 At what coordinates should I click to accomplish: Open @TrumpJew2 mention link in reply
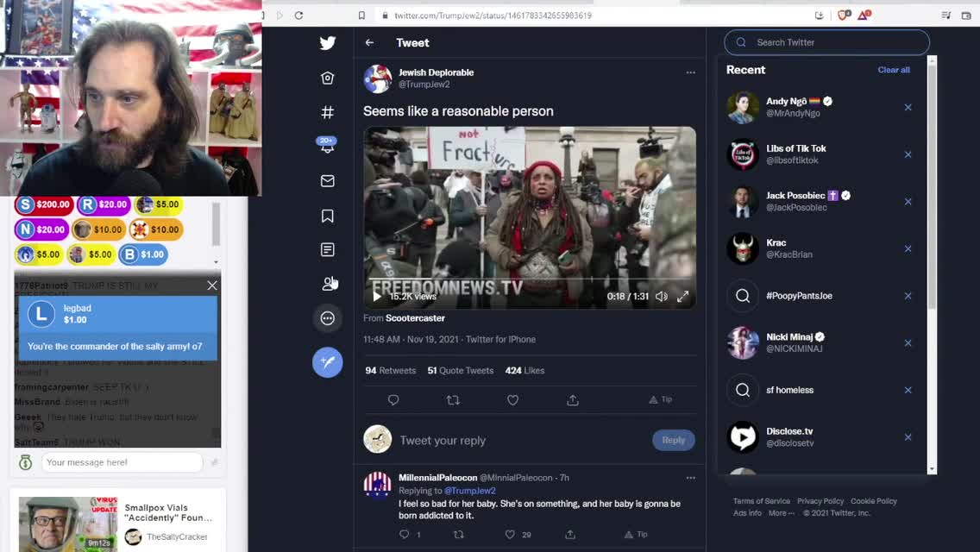(470, 491)
